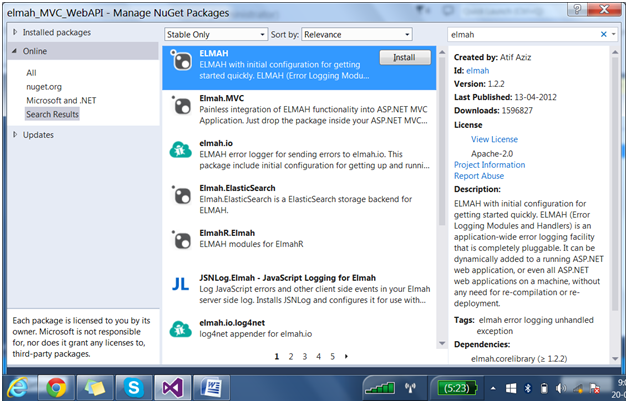Select the elmah.io.log4net package title

point(232,323)
